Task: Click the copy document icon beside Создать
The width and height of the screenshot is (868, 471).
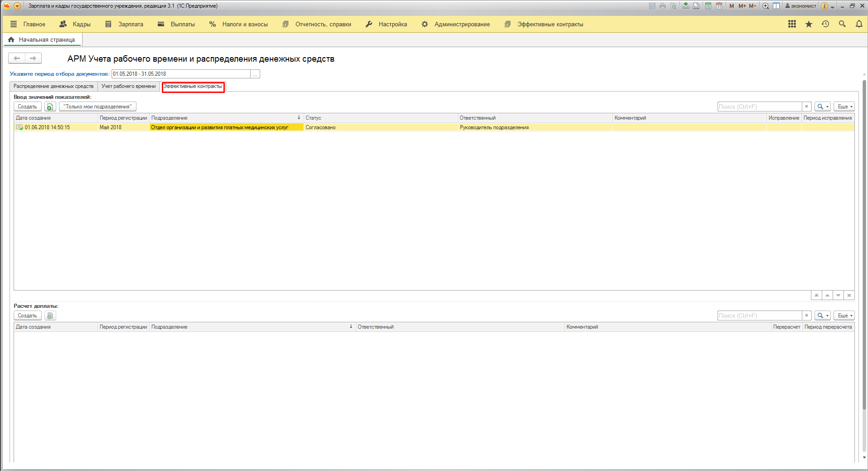Action: (x=50, y=107)
